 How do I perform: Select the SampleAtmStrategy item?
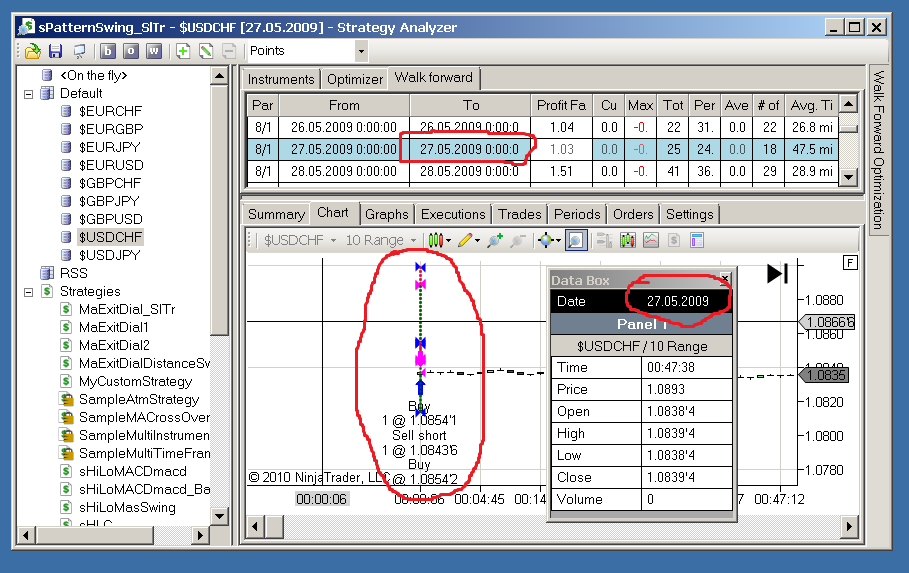point(139,399)
